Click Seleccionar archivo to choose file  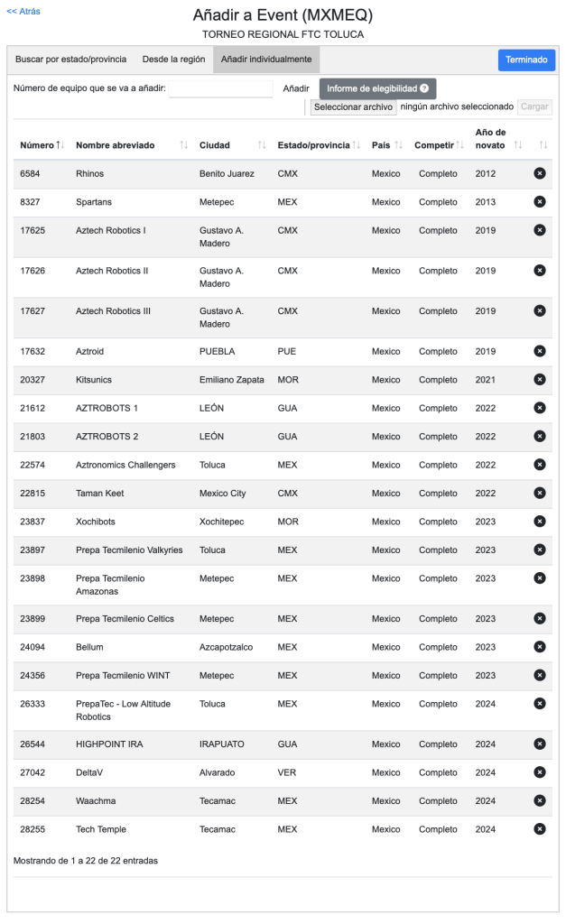tap(353, 106)
